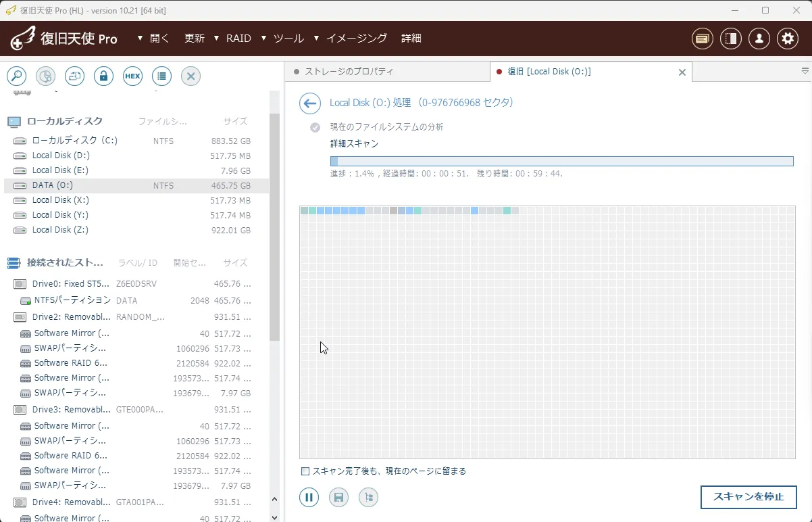Click the 開始セ... column header
Viewport: 812px width, 522px height.
[x=190, y=262]
